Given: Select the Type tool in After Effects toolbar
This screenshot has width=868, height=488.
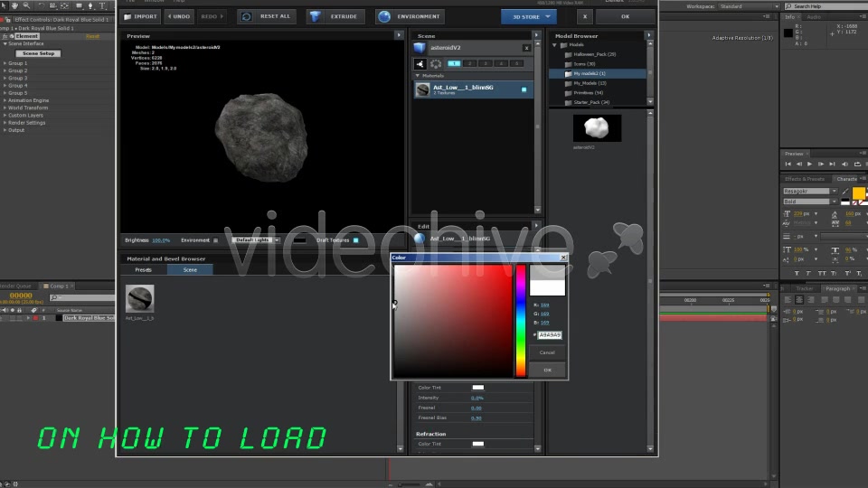Looking at the screenshot, I should pos(103,5).
